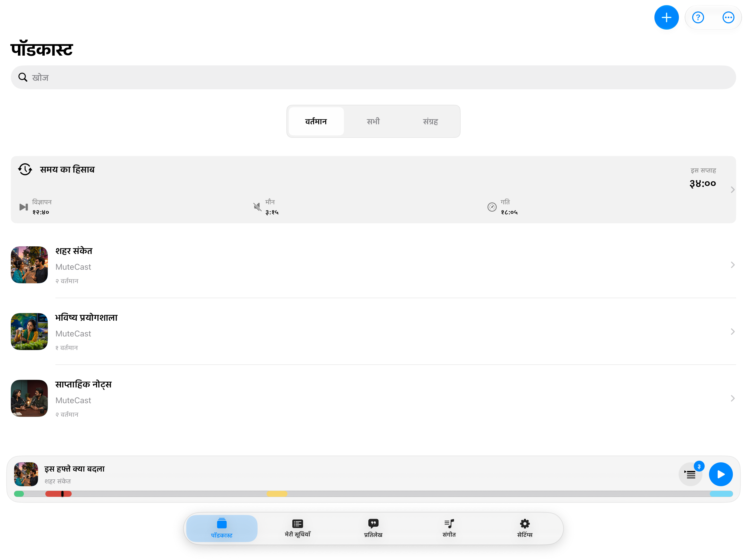Play the current episode

click(x=720, y=474)
